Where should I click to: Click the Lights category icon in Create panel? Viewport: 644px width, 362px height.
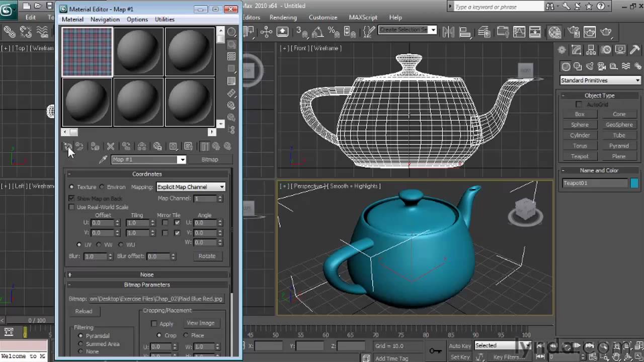coord(590,66)
